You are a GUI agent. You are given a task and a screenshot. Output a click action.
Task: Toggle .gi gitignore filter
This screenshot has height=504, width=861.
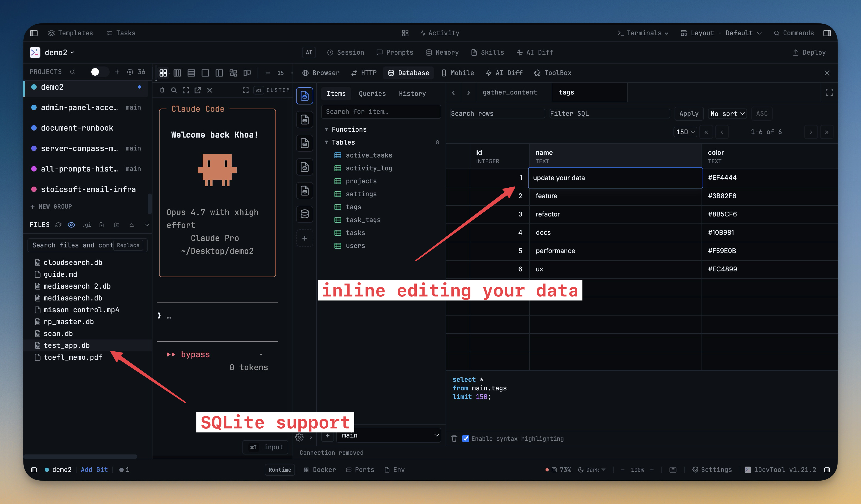coord(87,225)
